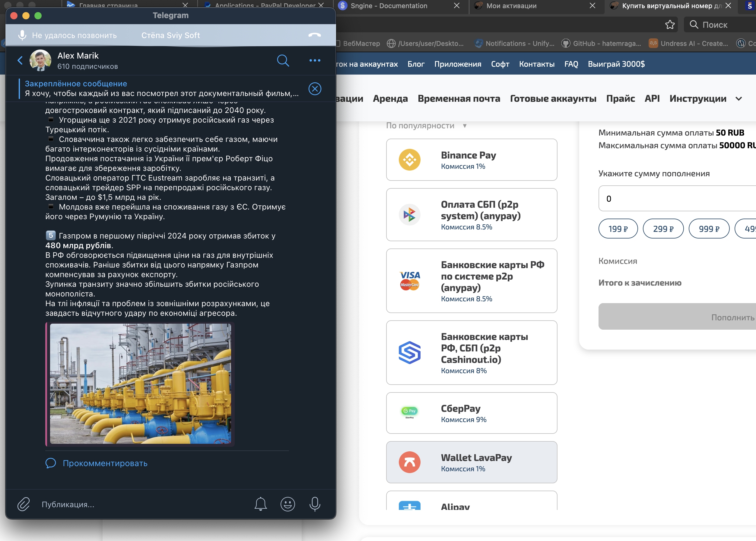Open Notifications - Unify bookmark
756x541 pixels.
[x=515, y=44]
